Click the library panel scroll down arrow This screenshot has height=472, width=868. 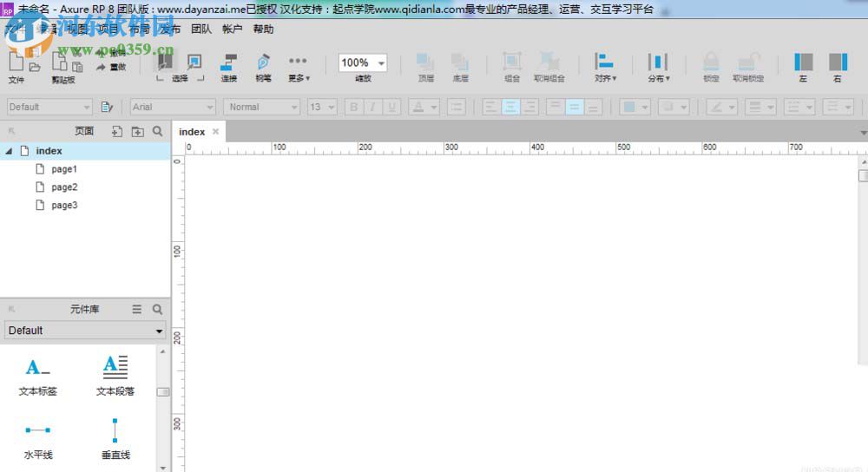(x=163, y=468)
